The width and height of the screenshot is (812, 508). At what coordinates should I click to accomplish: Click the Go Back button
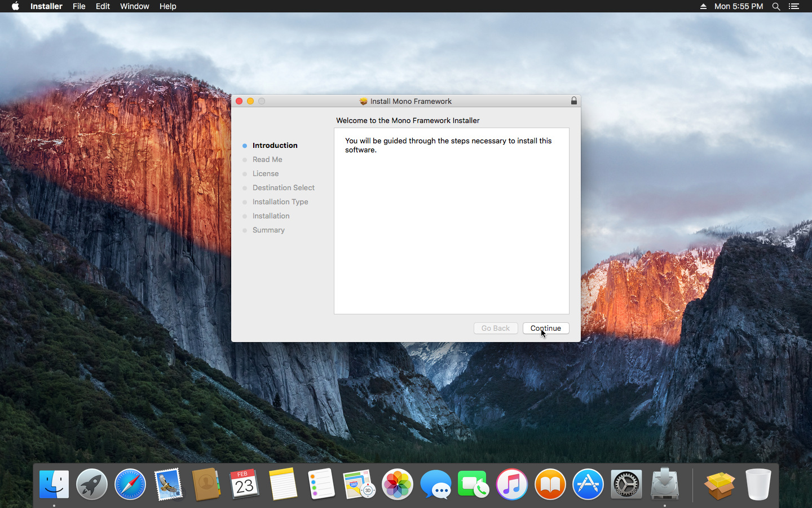[x=495, y=329]
